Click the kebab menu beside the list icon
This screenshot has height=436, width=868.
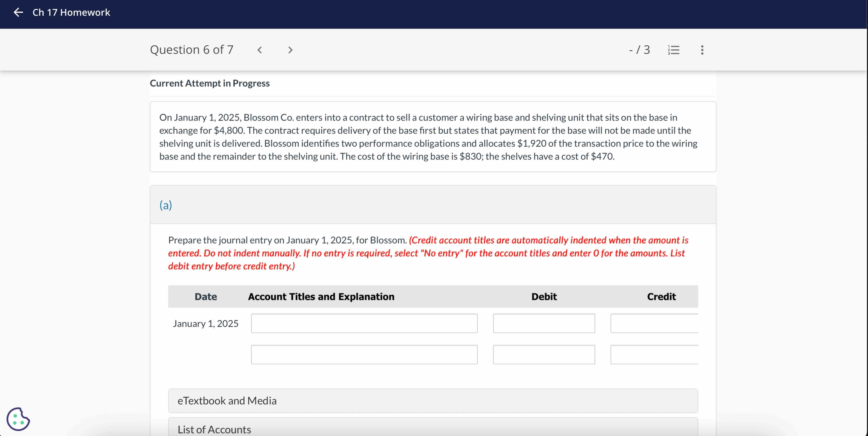[x=702, y=50]
